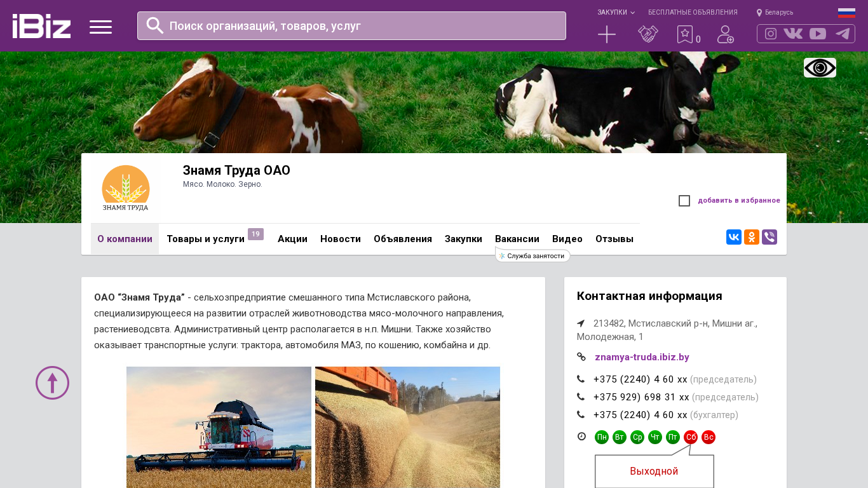Choose region via Беларусь location selector
This screenshot has height=488, width=868.
[775, 13]
